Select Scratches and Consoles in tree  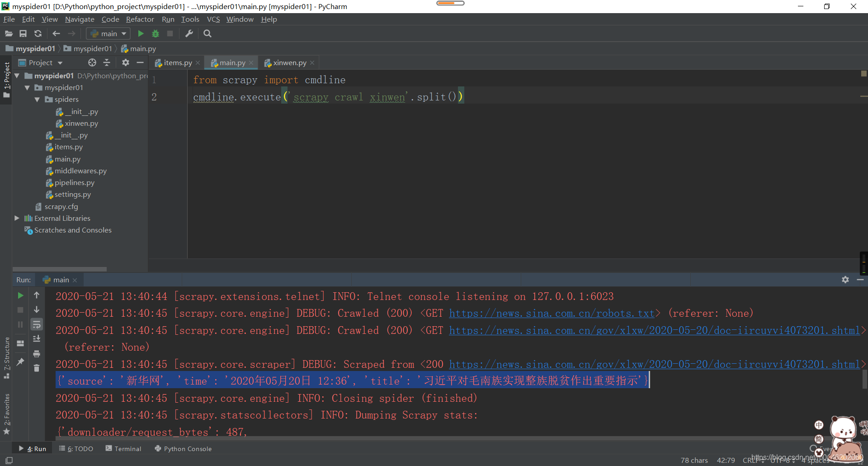click(x=68, y=230)
